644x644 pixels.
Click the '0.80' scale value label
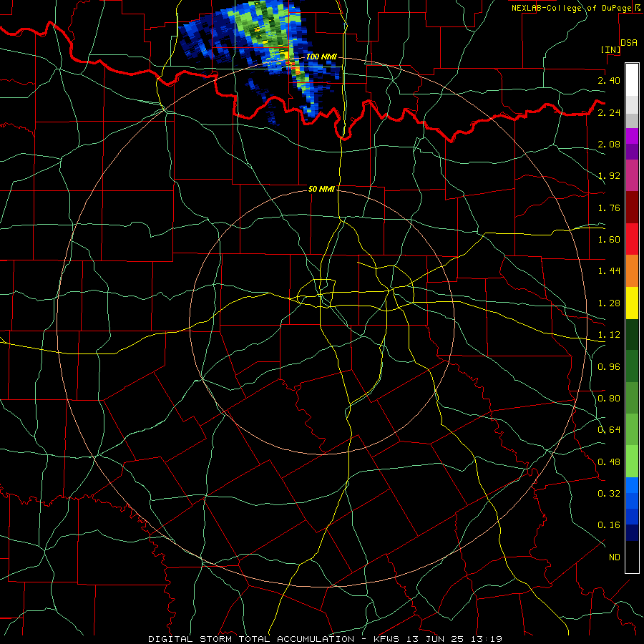[609, 399]
